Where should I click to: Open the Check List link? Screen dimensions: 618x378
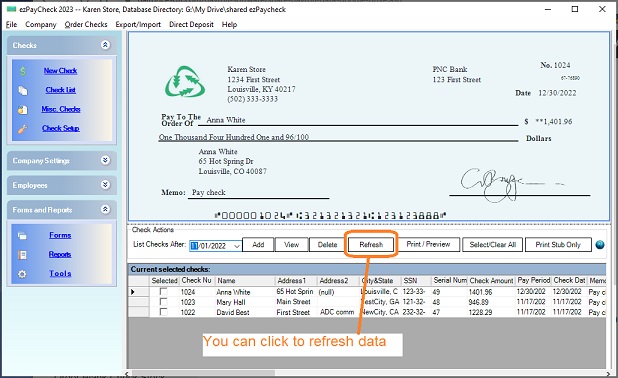[60, 90]
